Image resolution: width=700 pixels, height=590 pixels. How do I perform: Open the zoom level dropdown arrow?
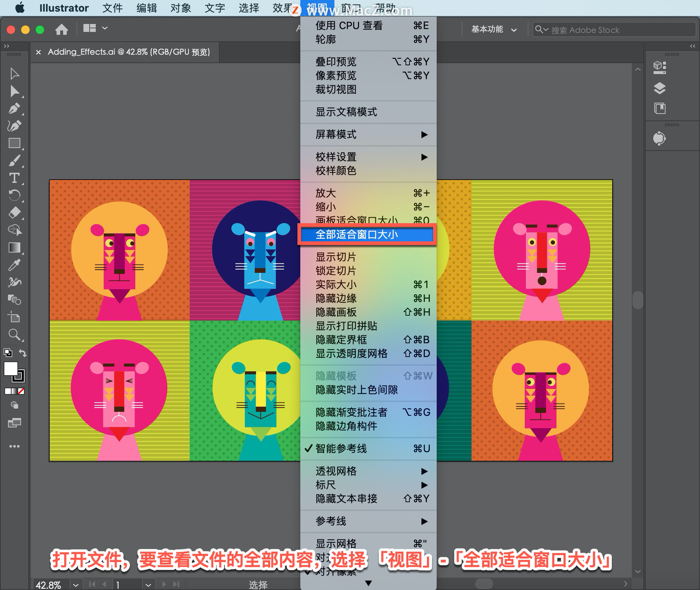coord(75,585)
